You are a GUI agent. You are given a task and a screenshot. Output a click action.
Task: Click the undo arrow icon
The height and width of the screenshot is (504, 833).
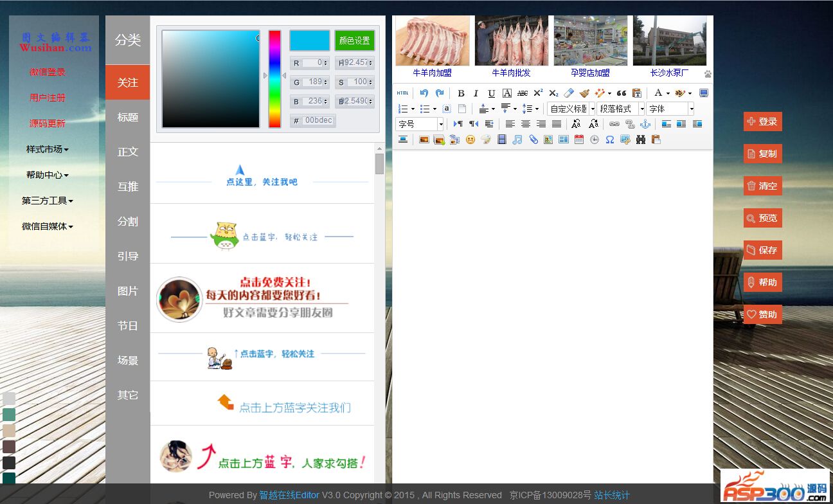pyautogui.click(x=424, y=93)
